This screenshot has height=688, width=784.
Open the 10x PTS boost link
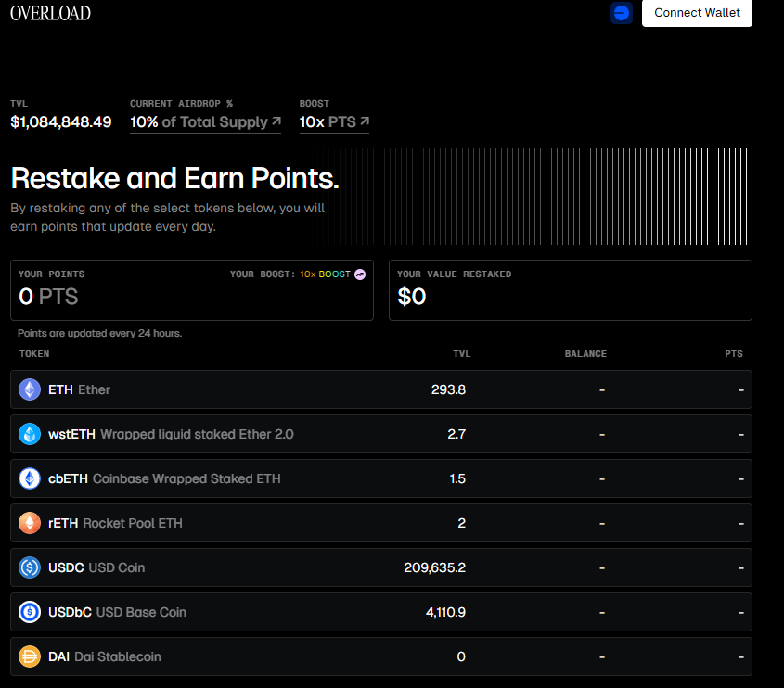pos(334,121)
